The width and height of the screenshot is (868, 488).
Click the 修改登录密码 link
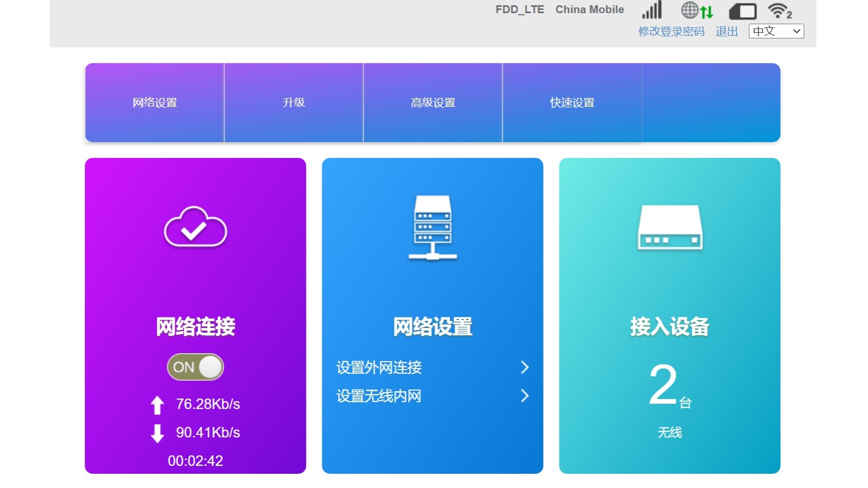[x=672, y=32]
